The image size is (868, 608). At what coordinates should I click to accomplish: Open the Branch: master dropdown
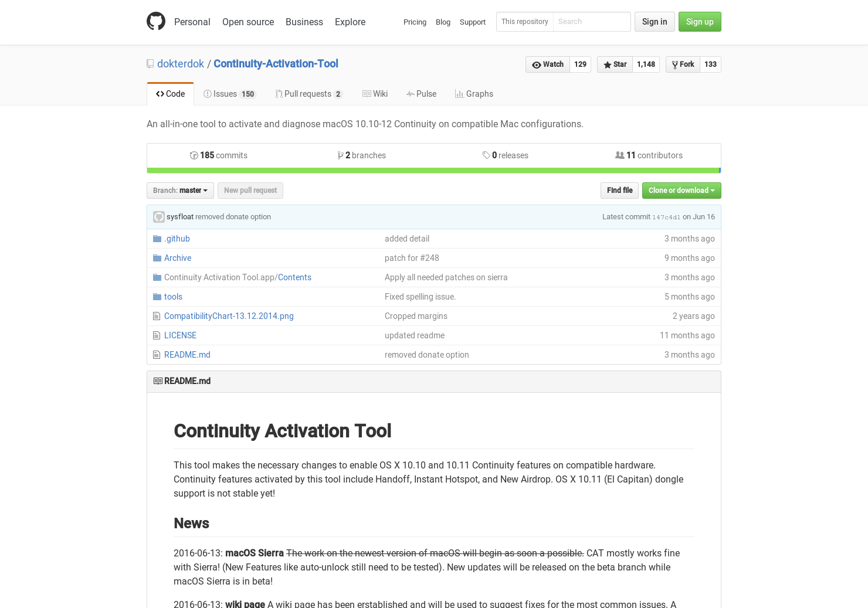(180, 190)
